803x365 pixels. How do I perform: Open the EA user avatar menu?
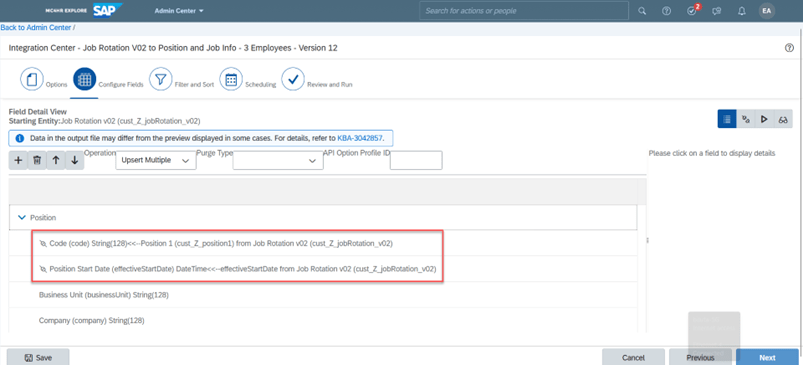pos(767,11)
